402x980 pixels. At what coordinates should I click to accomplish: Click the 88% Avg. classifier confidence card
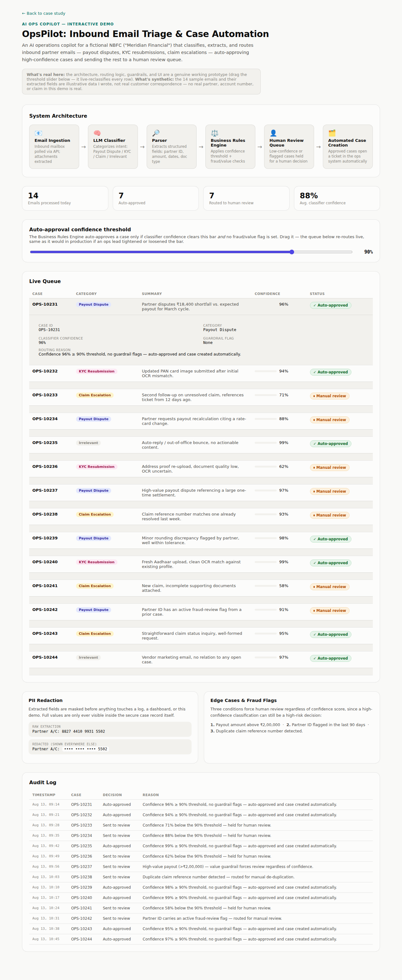coord(337,198)
